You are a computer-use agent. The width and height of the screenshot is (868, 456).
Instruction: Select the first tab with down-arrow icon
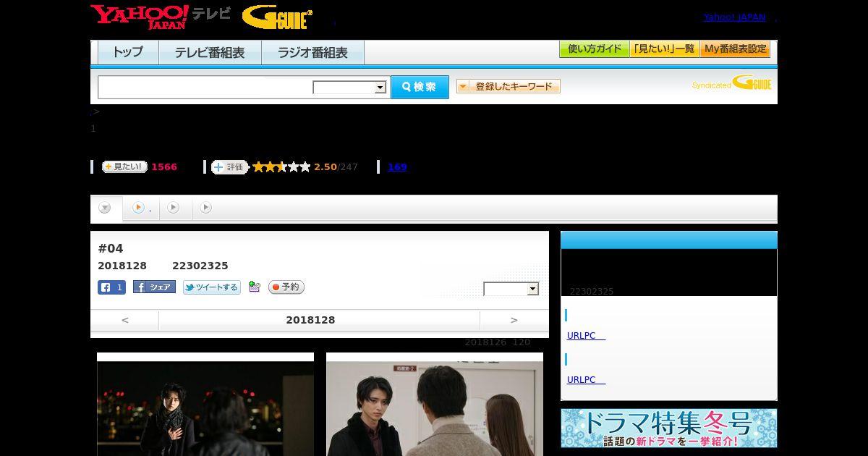(x=106, y=208)
